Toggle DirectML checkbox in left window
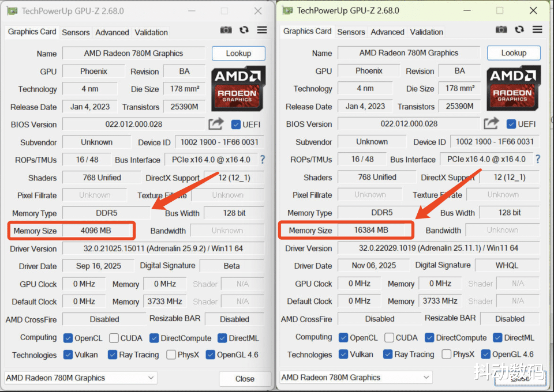 pyautogui.click(x=222, y=338)
